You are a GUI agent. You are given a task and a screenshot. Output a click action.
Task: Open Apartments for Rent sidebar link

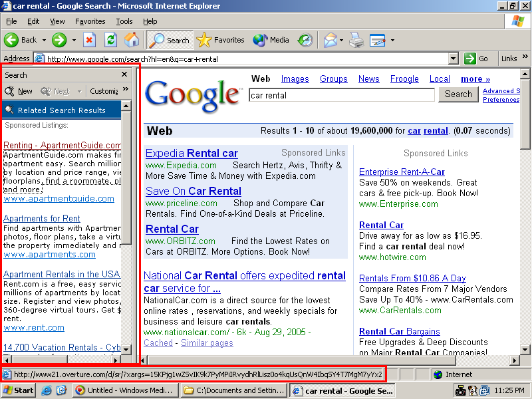(42, 218)
